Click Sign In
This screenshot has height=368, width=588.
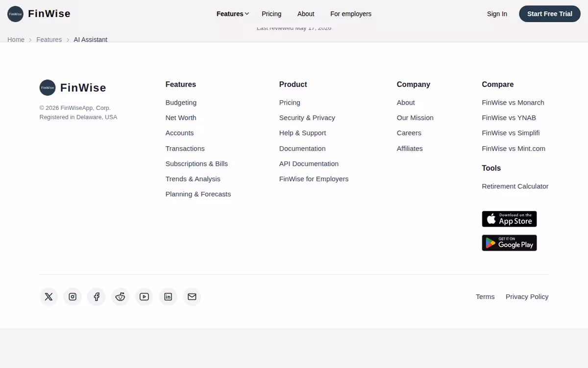click(497, 14)
